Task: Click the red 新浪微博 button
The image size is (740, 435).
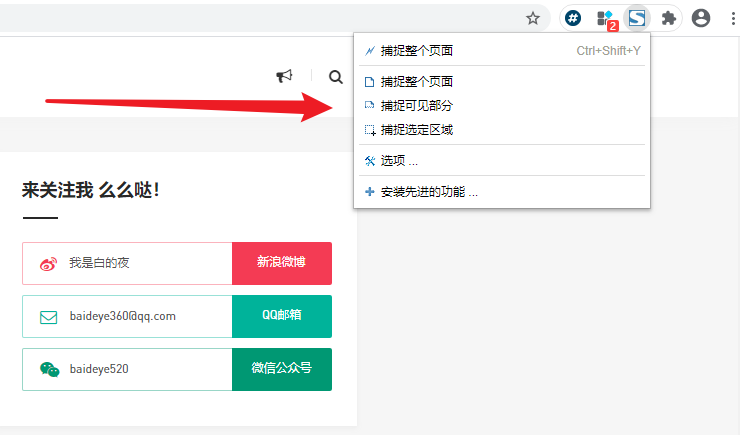Action: pyautogui.click(x=282, y=263)
